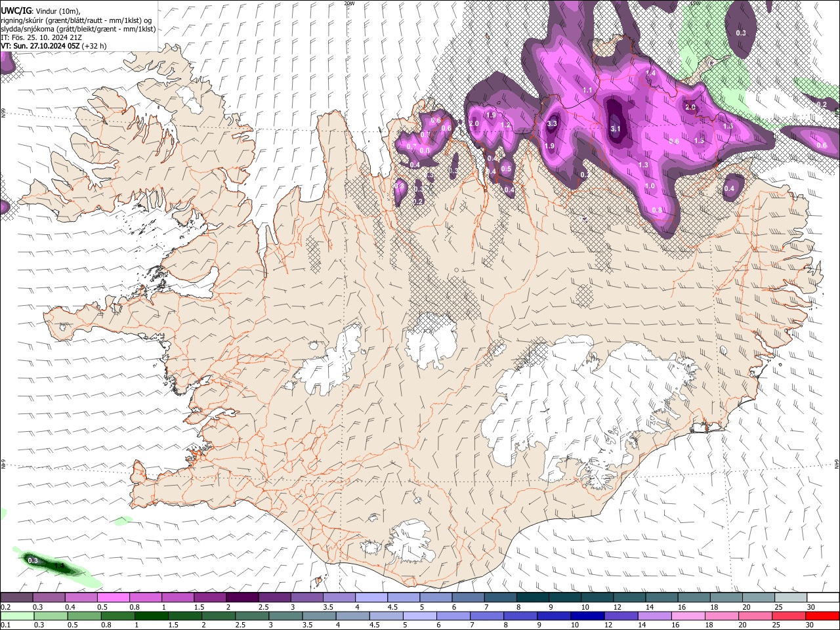Click the 1.2 precipitation value on the map

pos(505,125)
